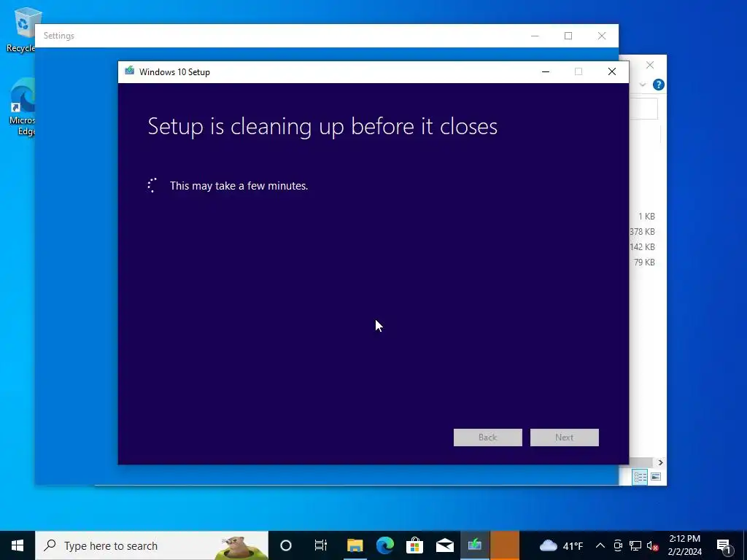
Task: Open the Recycle Bin desktop icon
Action: [x=21, y=29]
